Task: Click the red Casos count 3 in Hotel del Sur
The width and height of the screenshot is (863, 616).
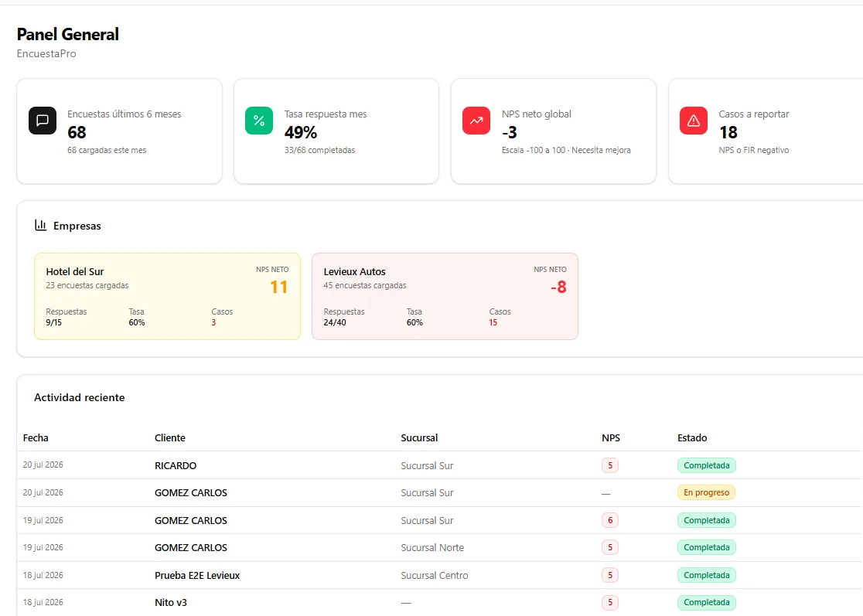Action: coord(213,323)
